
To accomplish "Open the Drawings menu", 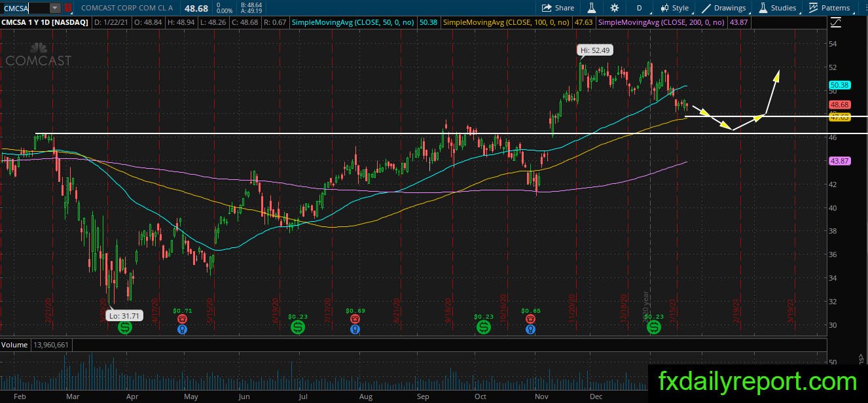I will [x=723, y=8].
